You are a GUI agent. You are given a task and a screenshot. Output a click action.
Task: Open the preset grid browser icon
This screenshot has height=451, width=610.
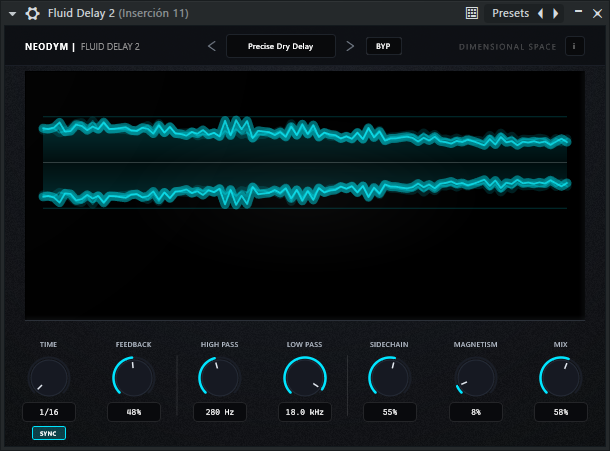472,13
